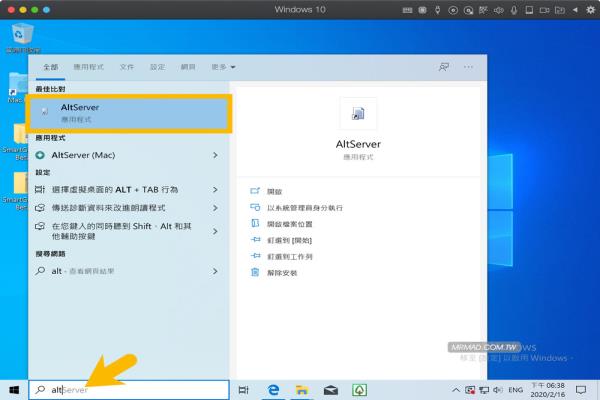Screen dimensions: 600x400
Task: Switch ENG input language indicator
Action: click(515, 390)
